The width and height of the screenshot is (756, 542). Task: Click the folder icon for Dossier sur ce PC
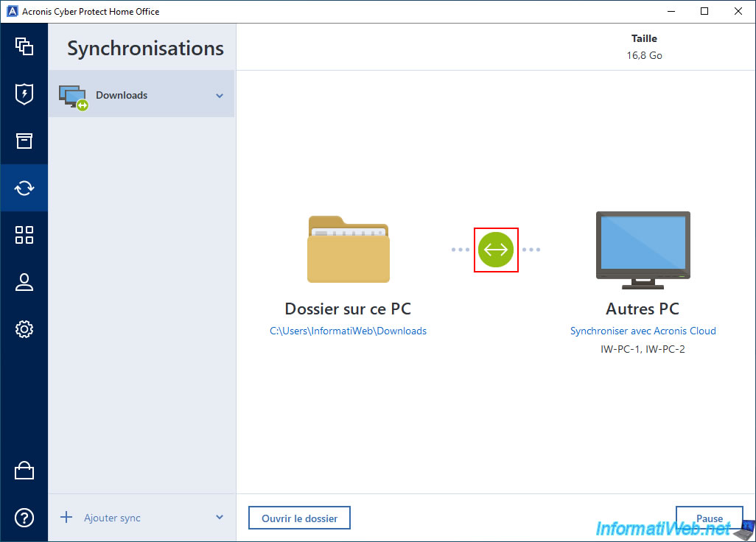[348, 250]
